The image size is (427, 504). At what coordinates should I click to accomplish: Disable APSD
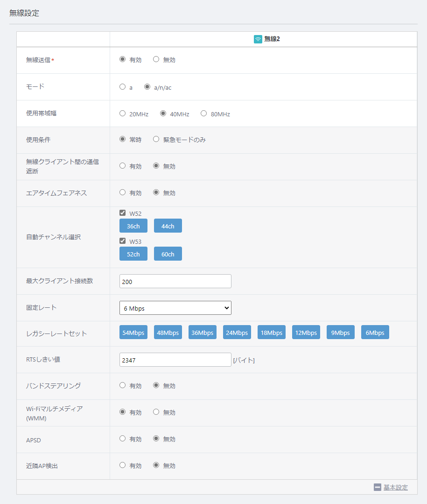pyautogui.click(x=156, y=439)
